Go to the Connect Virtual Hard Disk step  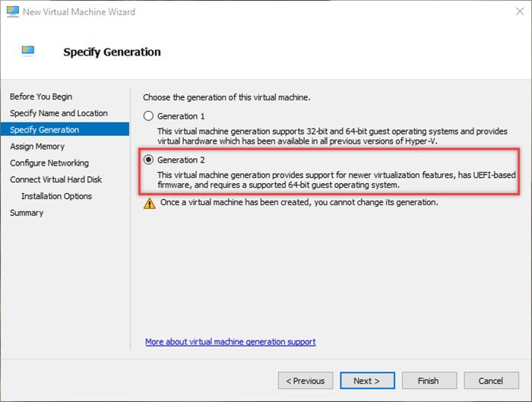pos(55,180)
